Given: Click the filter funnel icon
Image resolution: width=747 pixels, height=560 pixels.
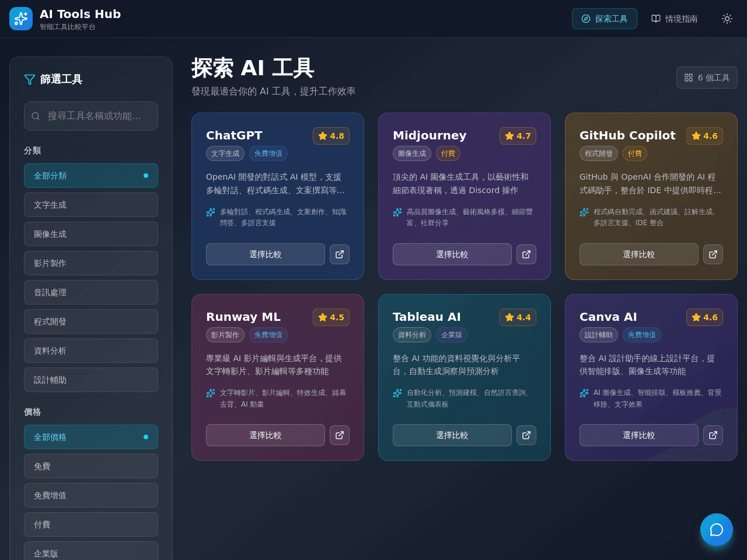Looking at the screenshot, I should (x=30, y=79).
